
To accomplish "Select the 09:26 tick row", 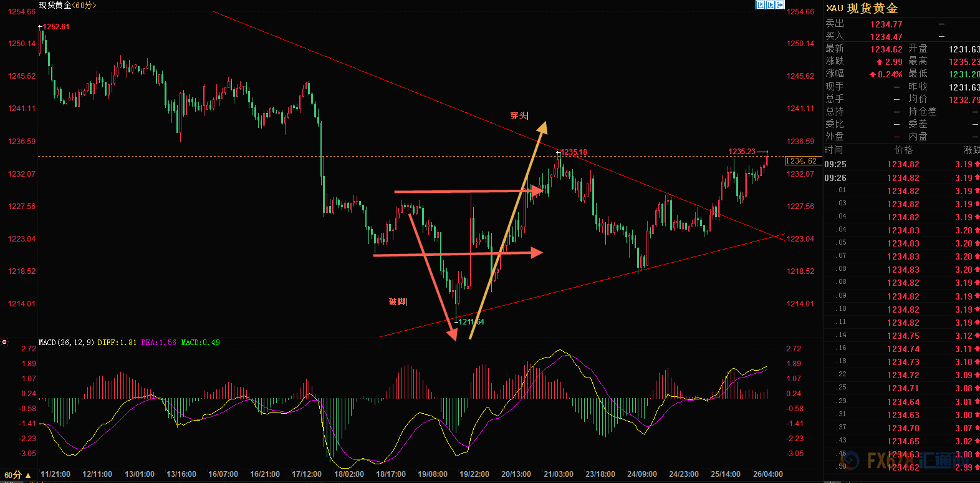I will click(x=902, y=178).
